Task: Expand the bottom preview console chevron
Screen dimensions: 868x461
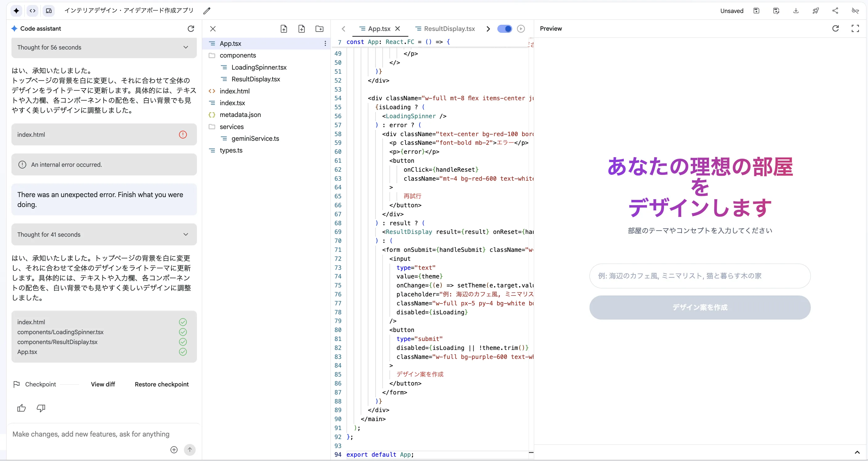Action: tap(857, 452)
